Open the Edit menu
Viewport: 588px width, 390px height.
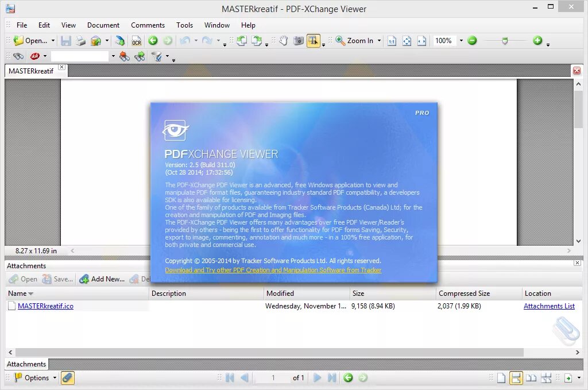tap(44, 25)
